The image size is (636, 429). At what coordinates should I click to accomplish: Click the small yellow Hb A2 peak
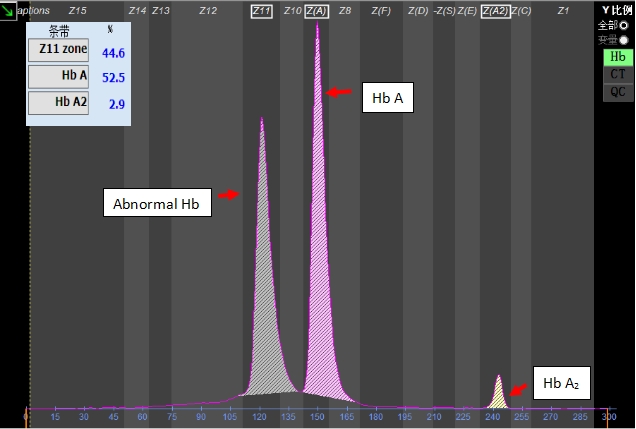(x=498, y=395)
